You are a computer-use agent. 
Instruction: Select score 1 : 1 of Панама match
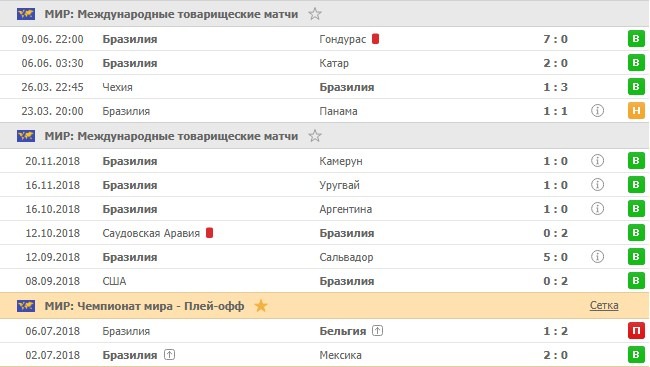[555, 111]
